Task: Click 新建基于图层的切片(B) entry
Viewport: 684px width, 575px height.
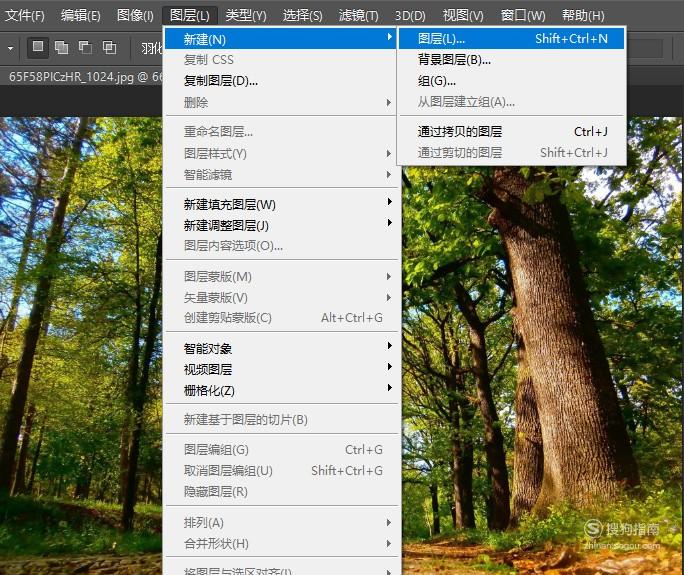Action: coord(281,420)
